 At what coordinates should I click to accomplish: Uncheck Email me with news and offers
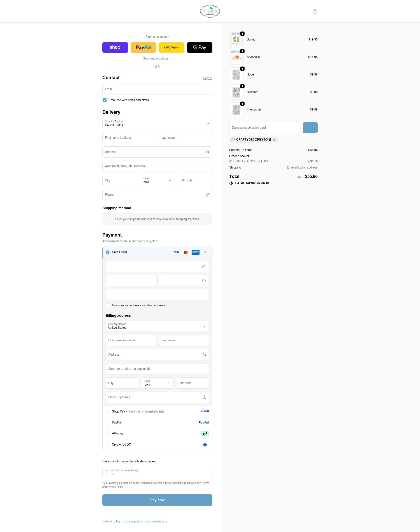(x=105, y=100)
